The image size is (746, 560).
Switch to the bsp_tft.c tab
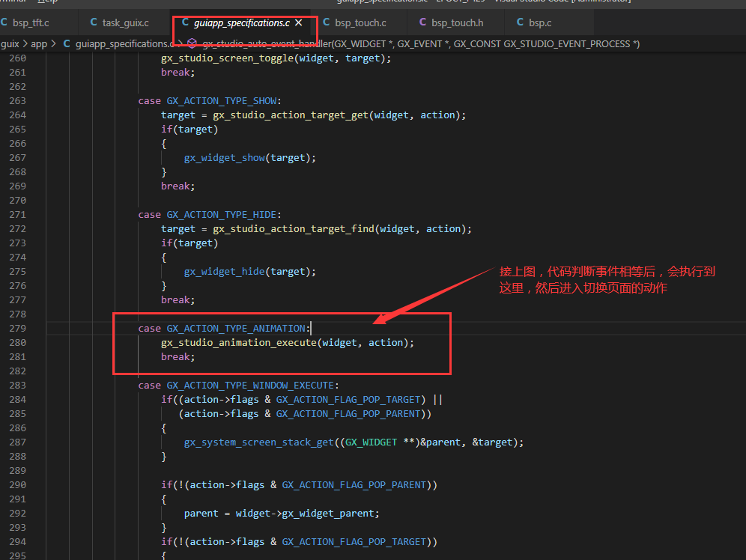(31, 22)
